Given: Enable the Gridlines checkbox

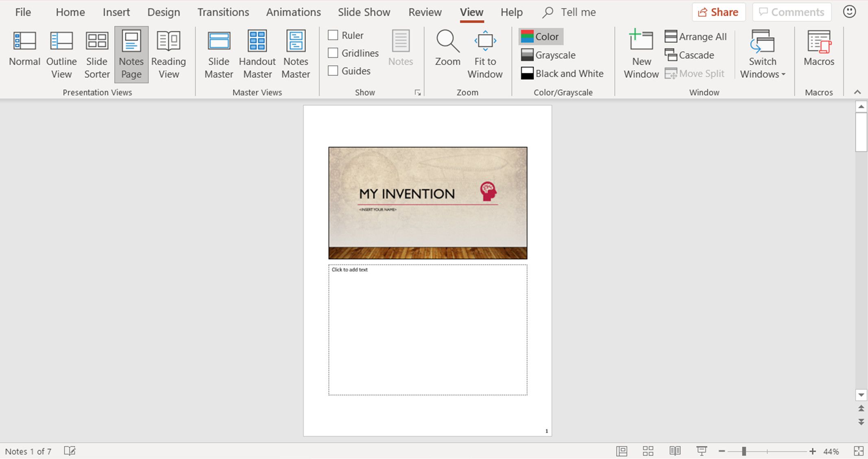Looking at the screenshot, I should [x=332, y=53].
